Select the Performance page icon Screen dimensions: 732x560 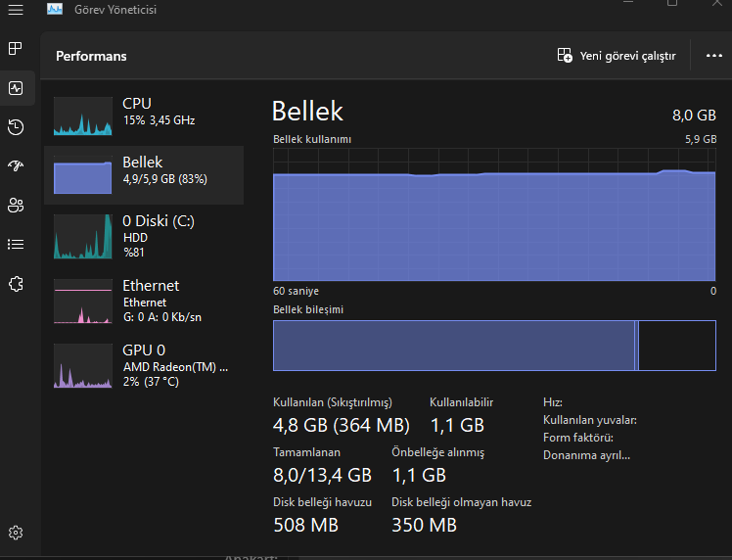point(16,87)
